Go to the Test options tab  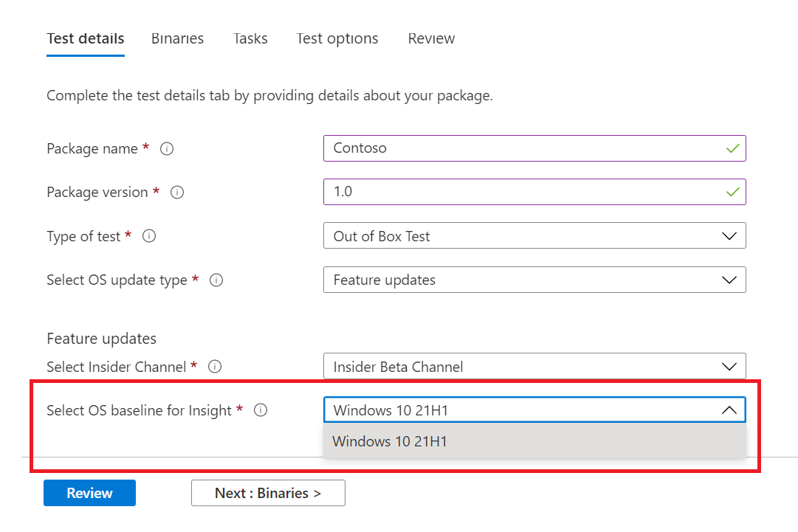coord(337,38)
